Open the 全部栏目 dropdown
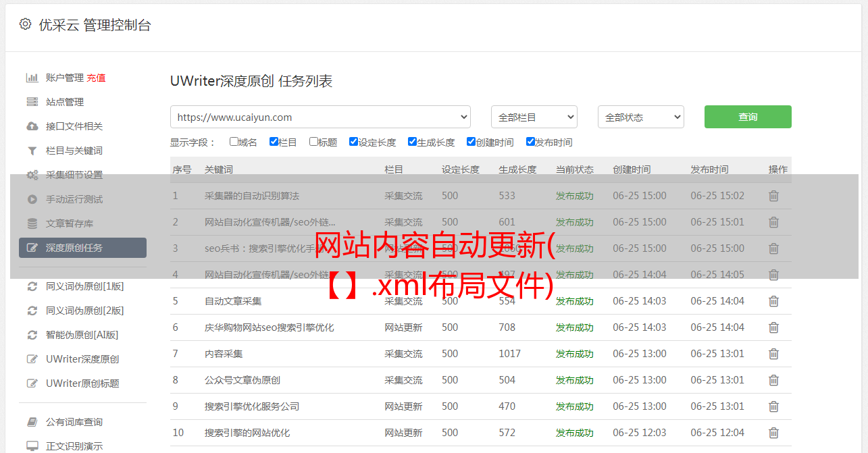Screen dimensions: 868x453 [x=534, y=117]
